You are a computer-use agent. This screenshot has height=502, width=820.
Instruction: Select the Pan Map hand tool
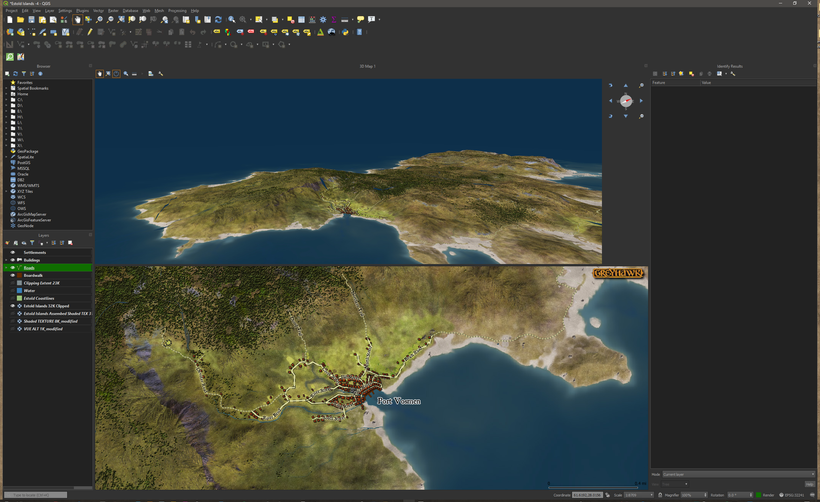[x=76, y=19]
